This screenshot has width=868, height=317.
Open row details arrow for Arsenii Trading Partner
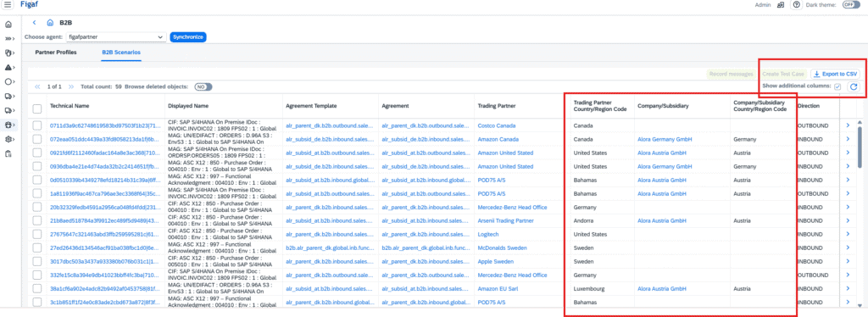(848, 220)
